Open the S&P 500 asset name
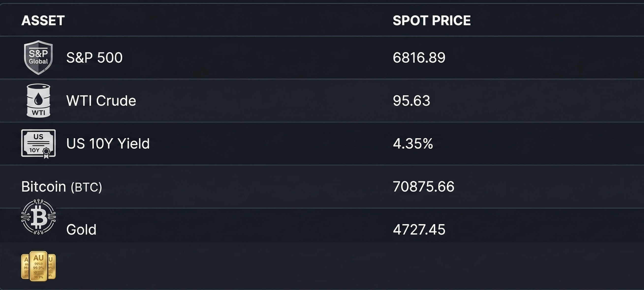 [94, 58]
